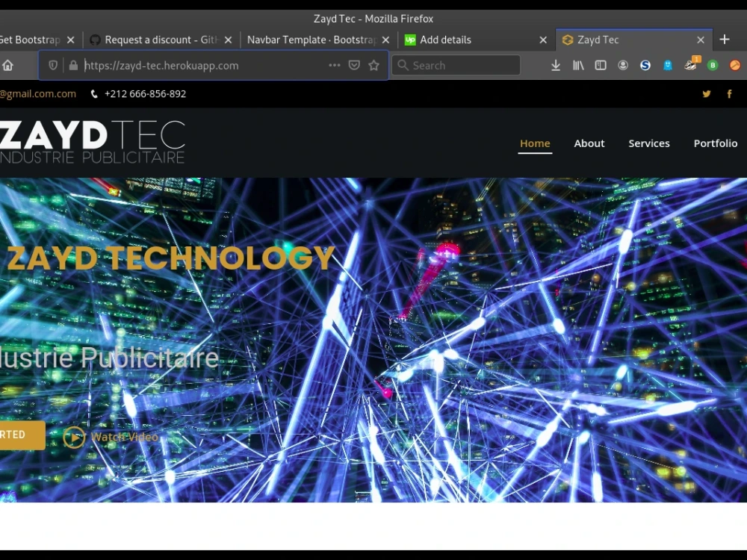The width and height of the screenshot is (747, 560).
Task: Play the Watch Video circle icon
Action: [x=74, y=437]
